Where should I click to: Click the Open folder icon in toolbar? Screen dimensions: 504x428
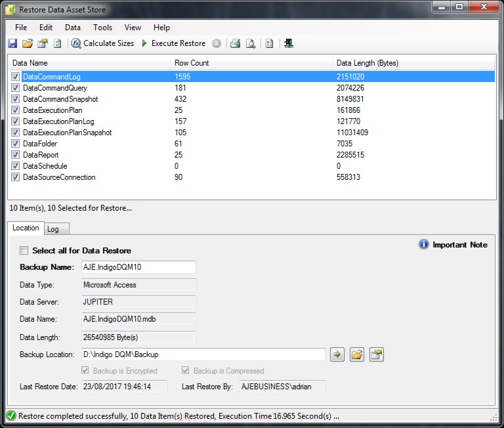[x=27, y=43]
